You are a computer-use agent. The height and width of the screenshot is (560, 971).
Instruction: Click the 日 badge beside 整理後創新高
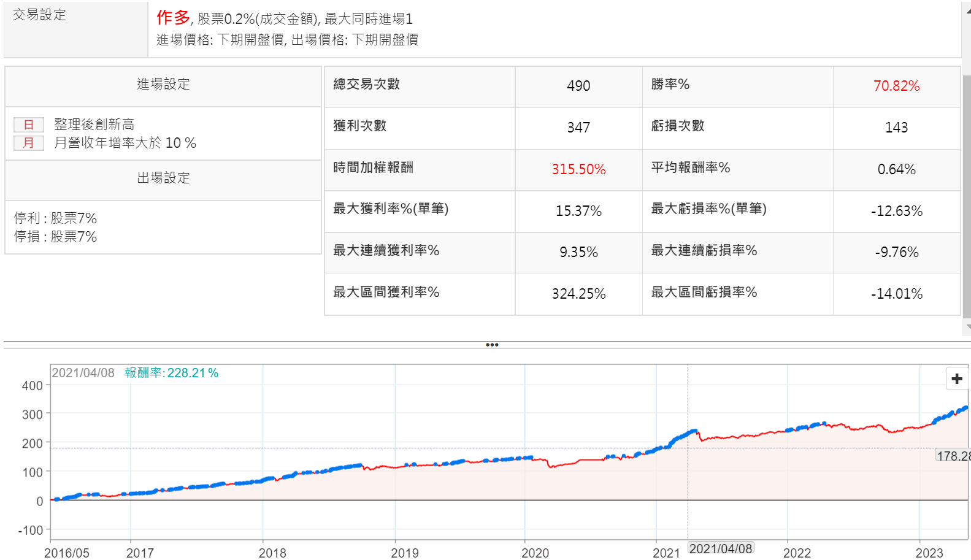tap(29, 125)
